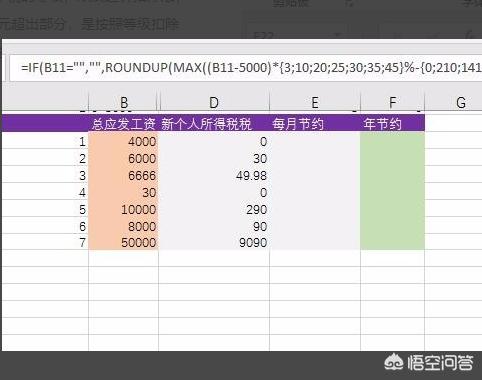Select tax cell 90 beside salary 8000

coord(214,226)
